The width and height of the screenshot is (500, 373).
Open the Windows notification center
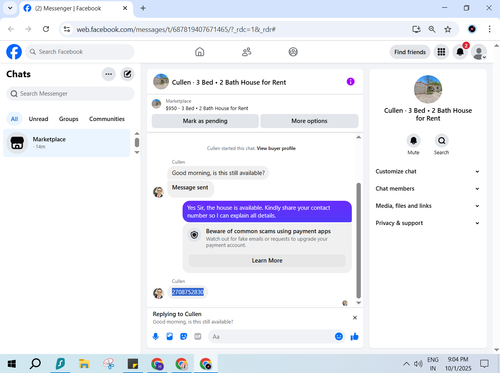(x=484, y=364)
